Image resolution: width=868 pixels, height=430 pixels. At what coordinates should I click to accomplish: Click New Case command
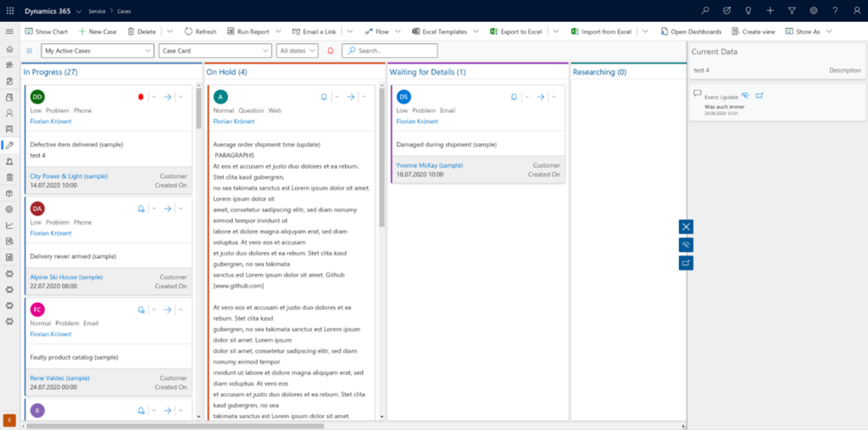(97, 31)
